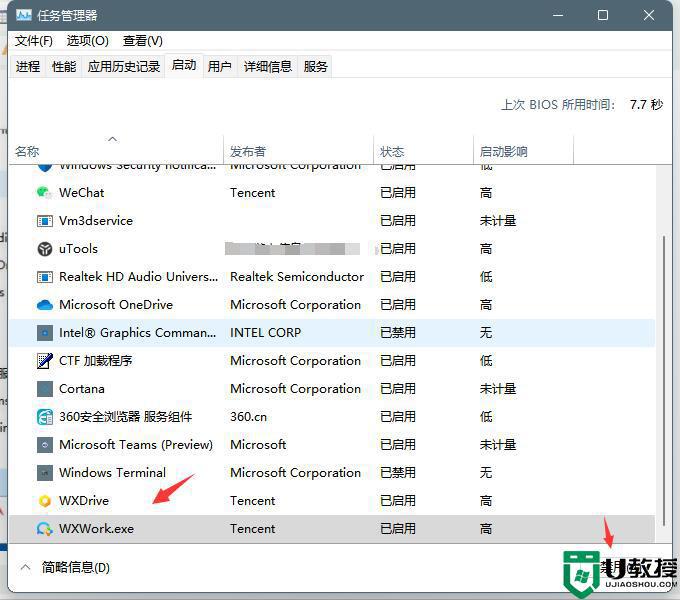The height and width of the screenshot is (600, 680).
Task: Select the CTF 加载程序 entry name
Action: pos(95,361)
